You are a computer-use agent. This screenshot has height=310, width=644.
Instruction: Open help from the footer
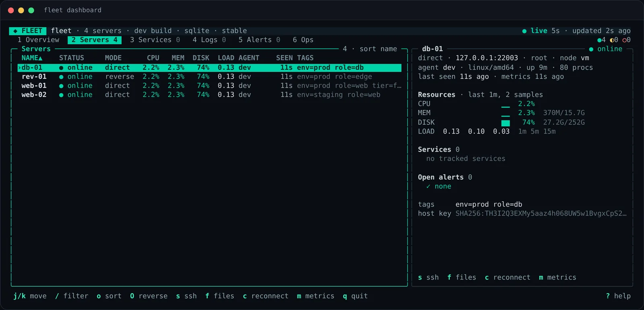[618, 296]
